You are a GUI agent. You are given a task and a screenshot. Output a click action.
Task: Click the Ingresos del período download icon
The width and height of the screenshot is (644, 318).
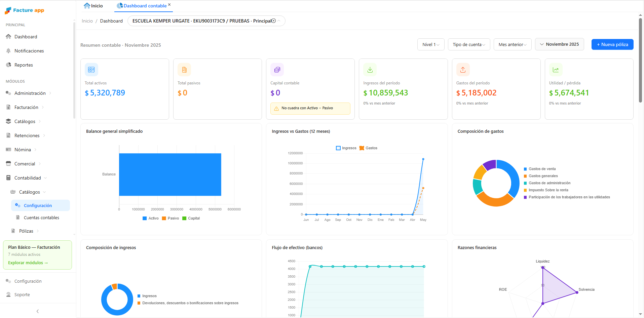(370, 70)
